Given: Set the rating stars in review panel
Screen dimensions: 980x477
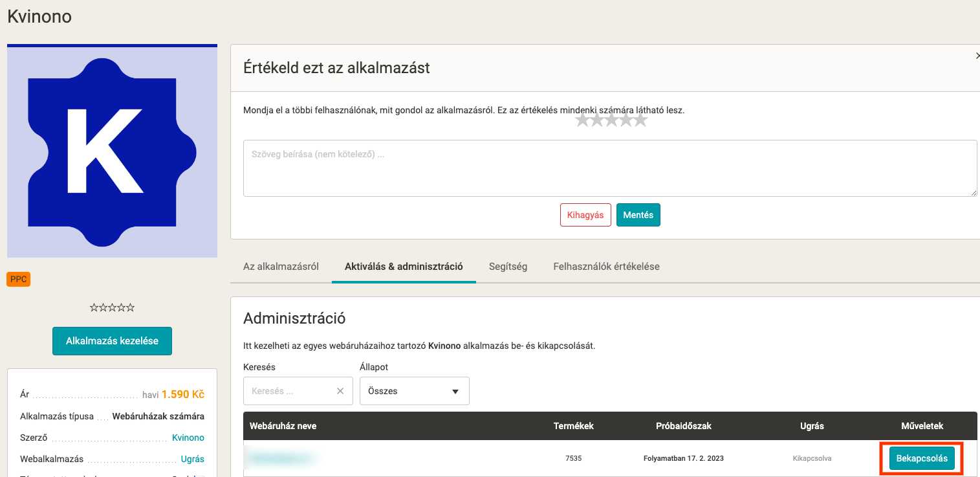Looking at the screenshot, I should pyautogui.click(x=611, y=120).
